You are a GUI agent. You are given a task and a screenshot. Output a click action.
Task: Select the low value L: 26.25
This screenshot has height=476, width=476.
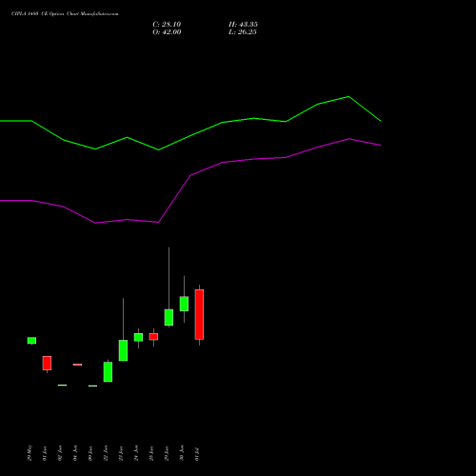[243, 32]
